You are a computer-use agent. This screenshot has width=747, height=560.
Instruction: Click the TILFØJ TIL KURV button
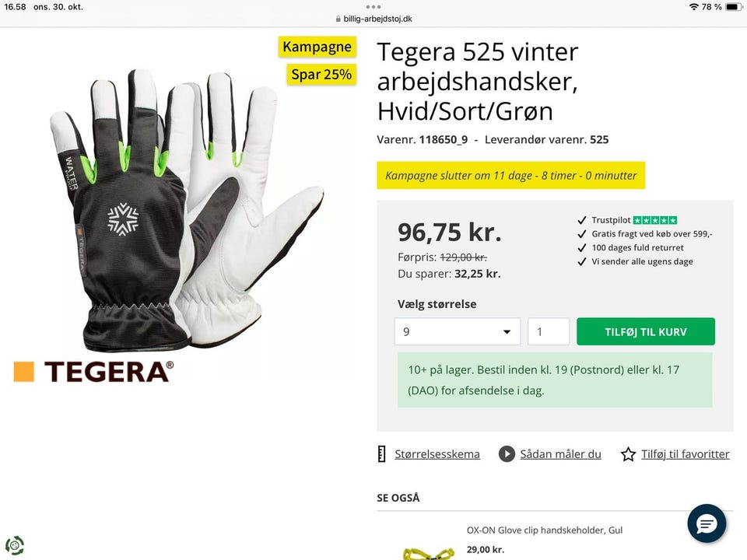tap(646, 331)
